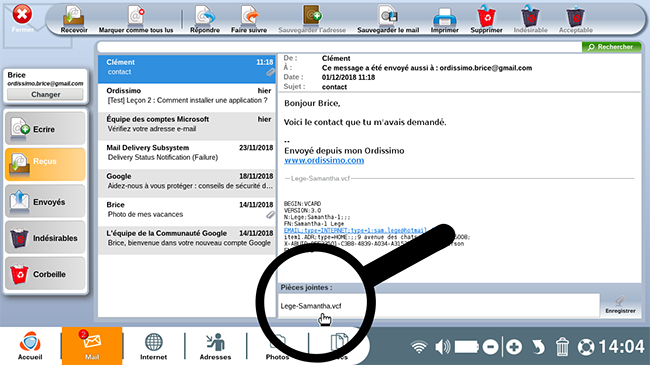Viewport: 650px width, 365px height.
Task: Click paperclip icon on Brice's email
Action: tap(270, 215)
